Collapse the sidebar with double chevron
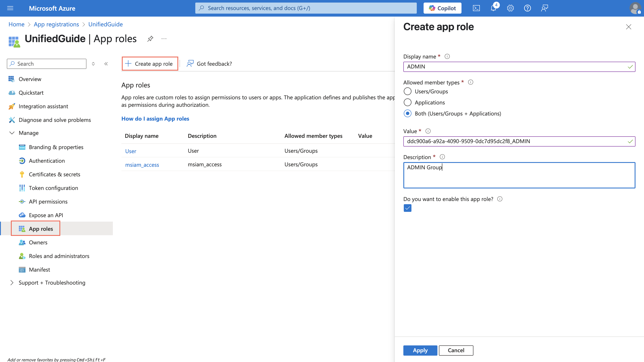Viewport: 644px width, 362px height. 106,64
